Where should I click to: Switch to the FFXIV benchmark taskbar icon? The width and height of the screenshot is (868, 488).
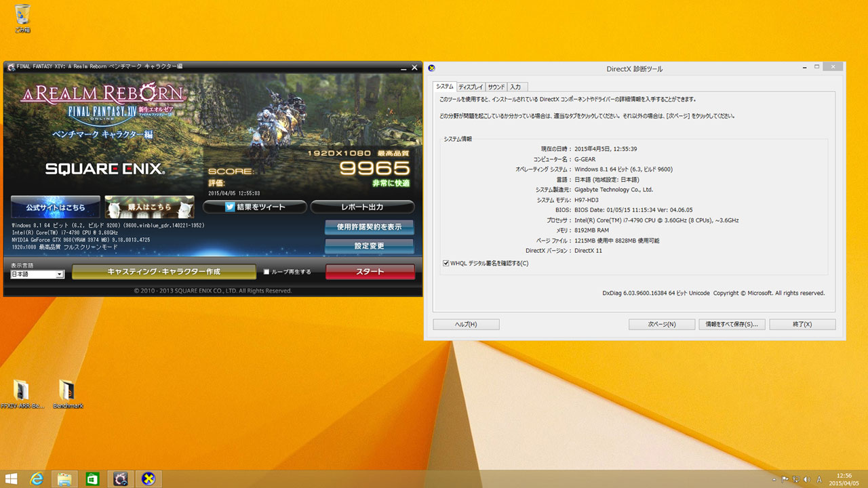pyautogui.click(x=121, y=479)
